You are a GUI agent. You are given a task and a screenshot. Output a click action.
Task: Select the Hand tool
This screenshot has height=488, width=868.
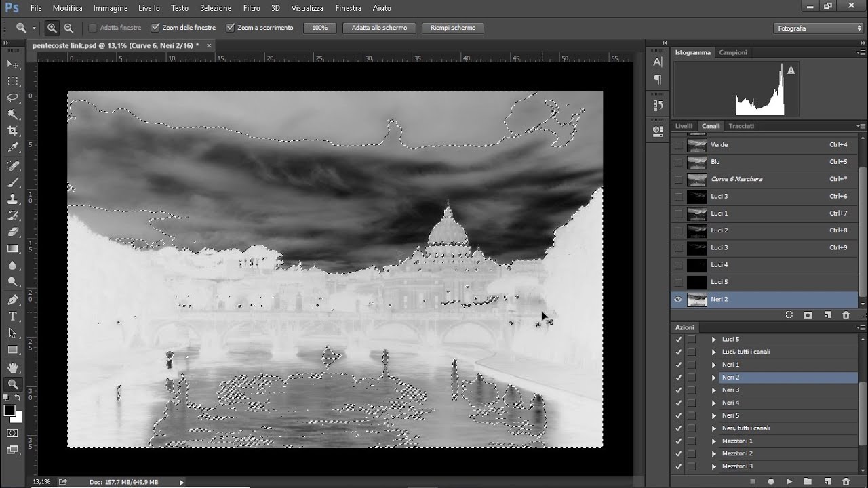click(13, 368)
